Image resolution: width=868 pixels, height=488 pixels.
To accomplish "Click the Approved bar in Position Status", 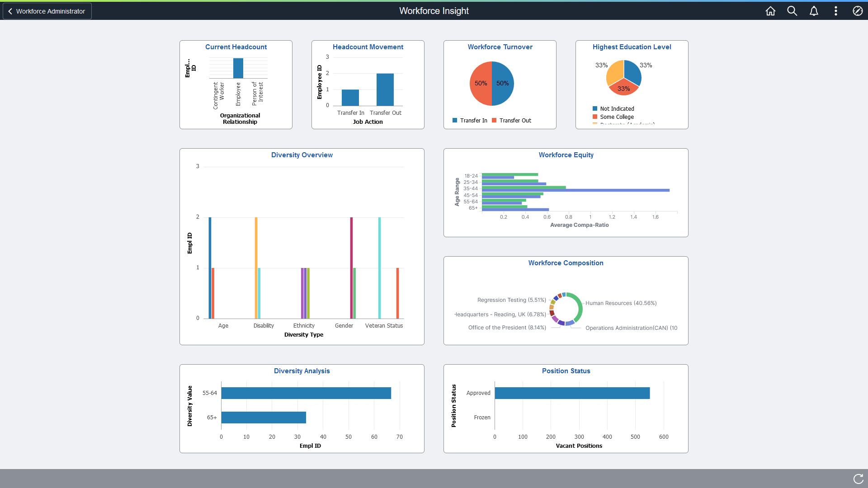I will coord(572,393).
